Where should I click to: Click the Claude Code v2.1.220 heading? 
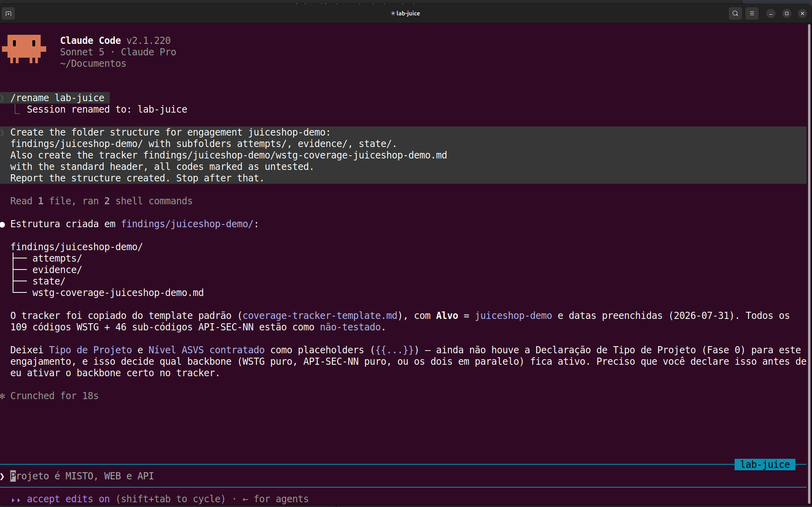[x=115, y=41]
